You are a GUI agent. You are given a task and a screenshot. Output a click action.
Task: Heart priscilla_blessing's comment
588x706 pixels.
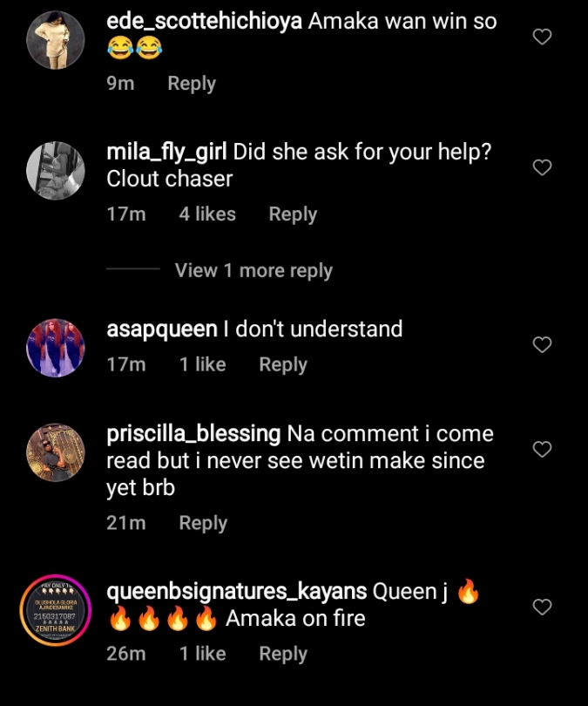[542, 449]
